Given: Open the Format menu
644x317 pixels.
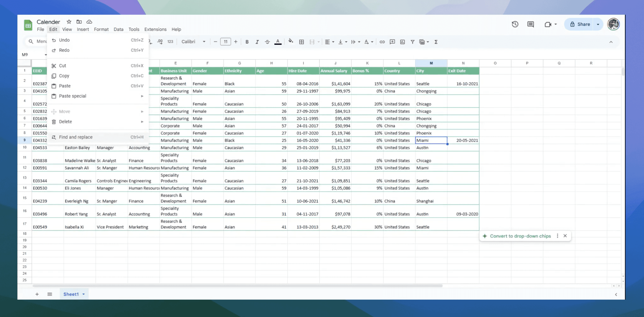Looking at the screenshot, I should pyautogui.click(x=101, y=29).
